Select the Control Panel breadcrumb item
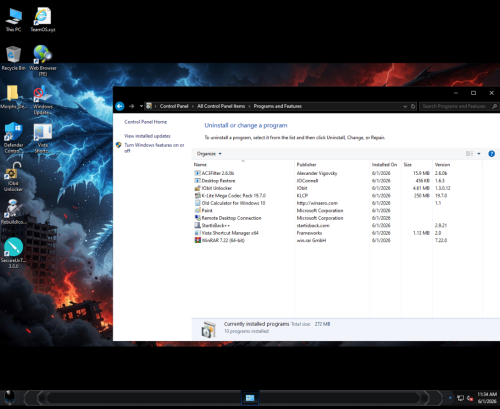This screenshot has height=409, width=500. [174, 106]
